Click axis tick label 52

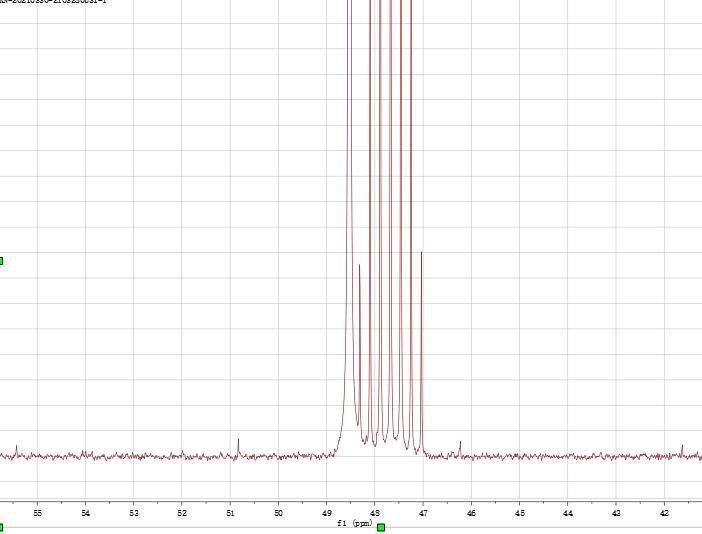[x=182, y=513]
